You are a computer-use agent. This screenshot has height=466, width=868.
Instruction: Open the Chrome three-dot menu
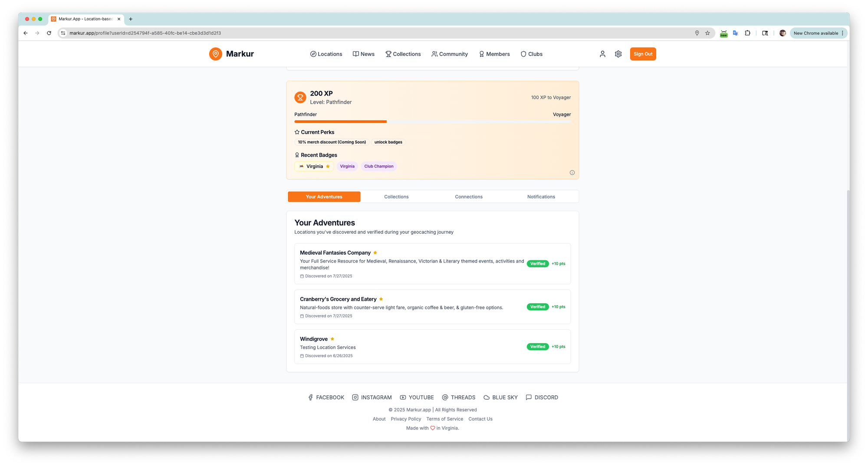coord(842,33)
